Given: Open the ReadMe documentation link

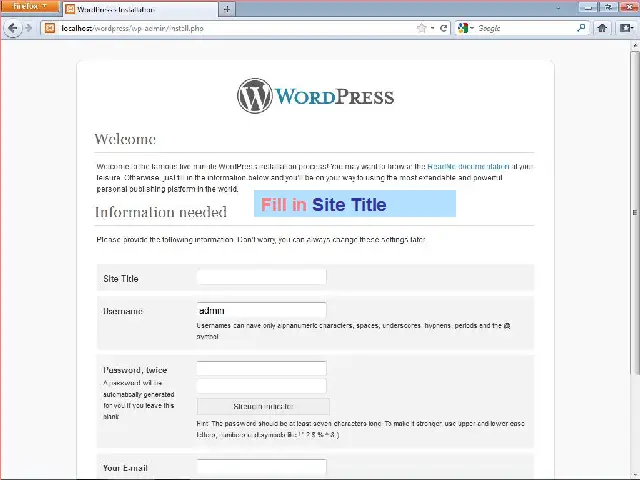Looking at the screenshot, I should (468, 167).
